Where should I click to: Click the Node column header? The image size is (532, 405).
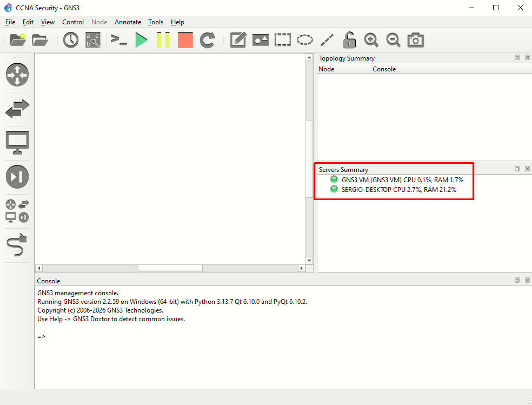[344, 69]
